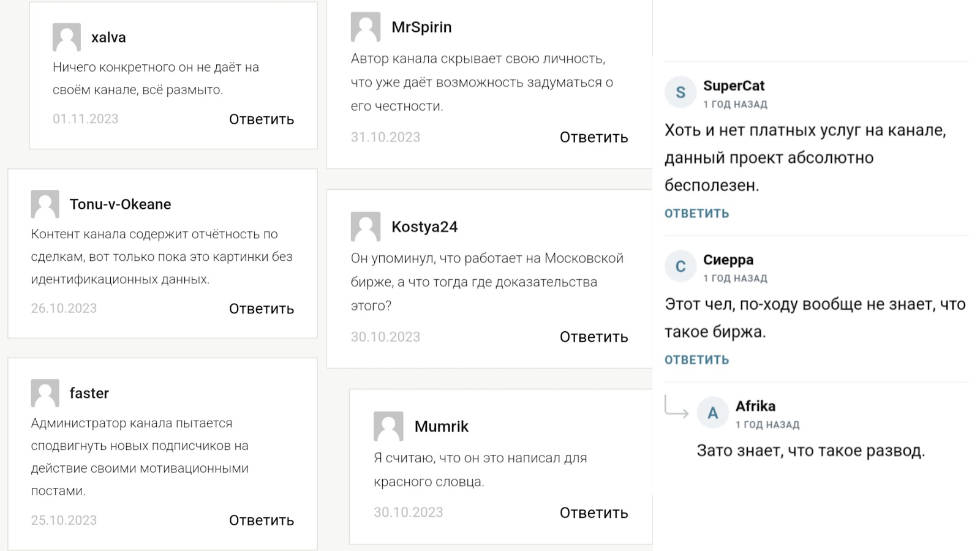Viewport: 980px width, 551px height.
Task: Reply to xalva's comment
Action: (262, 119)
